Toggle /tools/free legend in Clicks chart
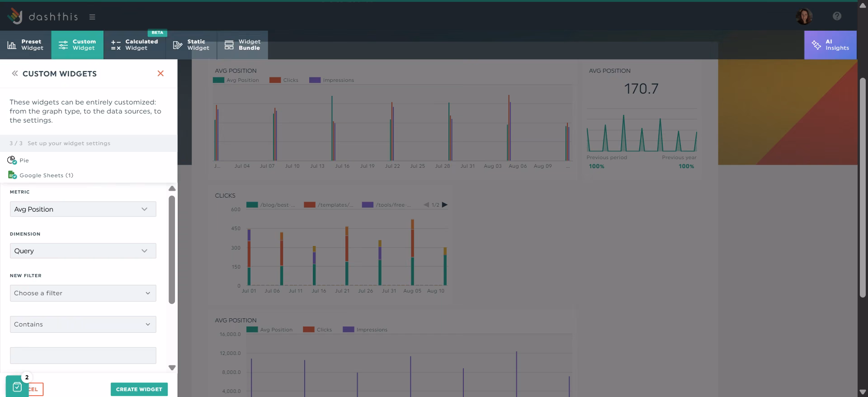Image resolution: width=868 pixels, height=397 pixels. pyautogui.click(x=387, y=205)
